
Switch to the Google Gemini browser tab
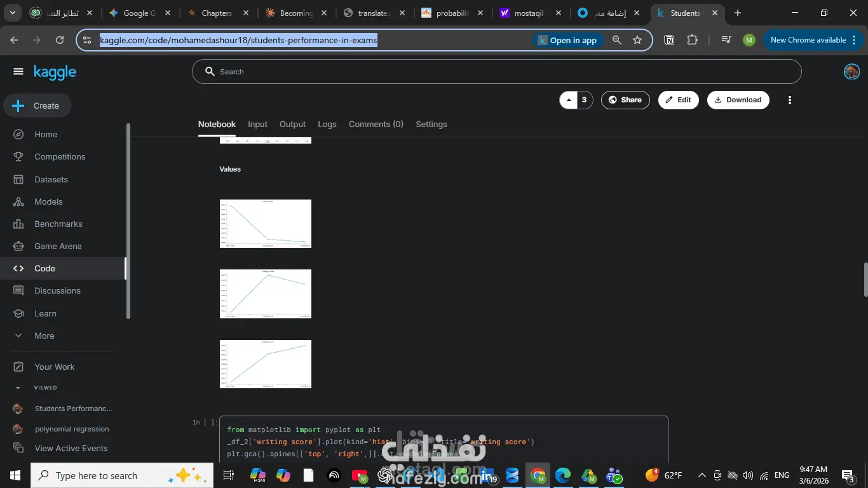[140, 13]
